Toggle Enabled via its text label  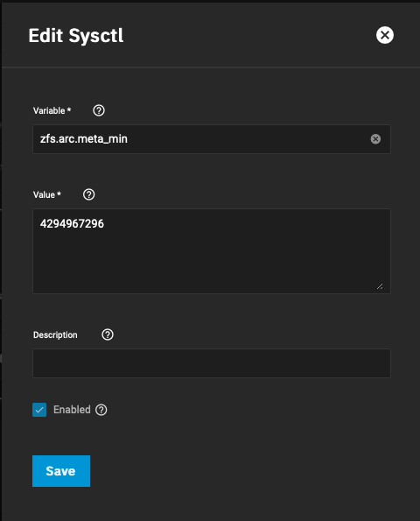pos(72,410)
